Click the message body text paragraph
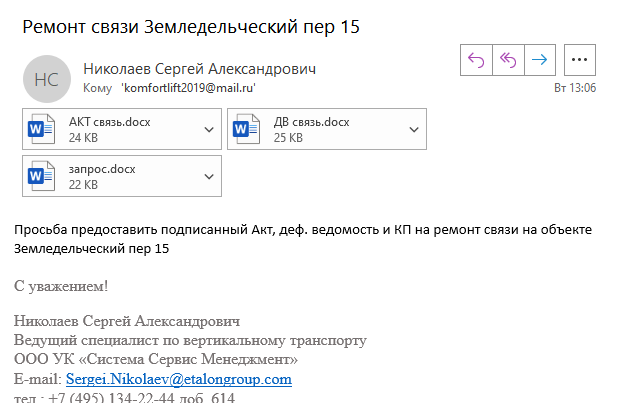Image resolution: width=618 pixels, height=403 pixels. coord(303,239)
